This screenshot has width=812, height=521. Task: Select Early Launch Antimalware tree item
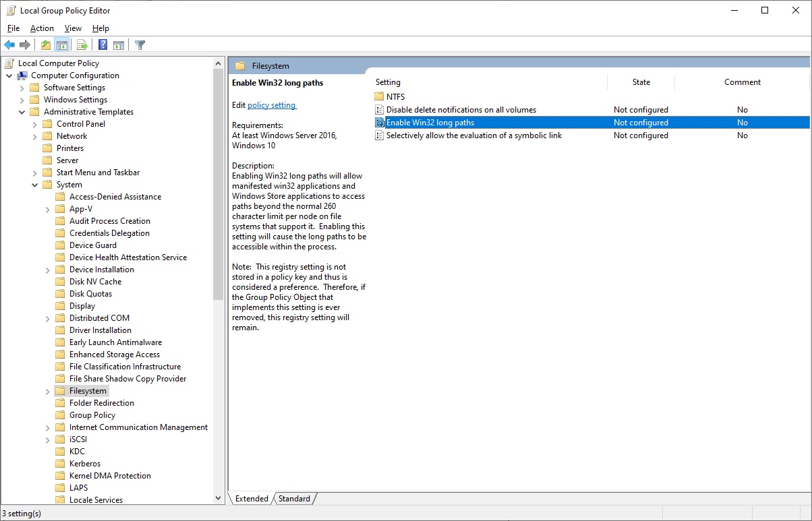(x=115, y=342)
